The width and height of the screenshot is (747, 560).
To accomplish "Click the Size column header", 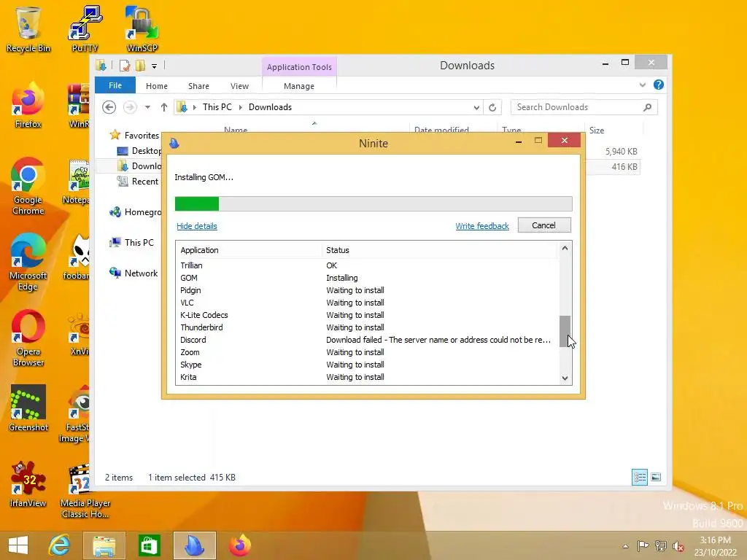I will click(614, 130).
